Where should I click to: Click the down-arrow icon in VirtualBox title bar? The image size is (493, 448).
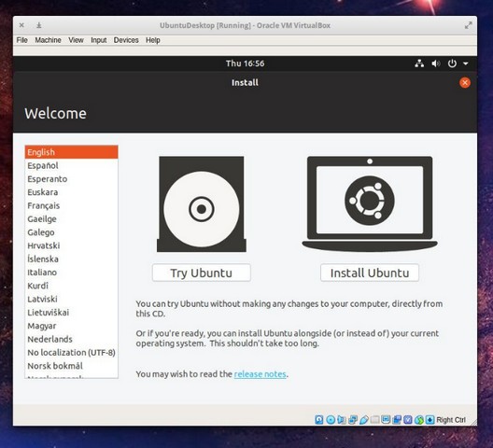coord(38,25)
